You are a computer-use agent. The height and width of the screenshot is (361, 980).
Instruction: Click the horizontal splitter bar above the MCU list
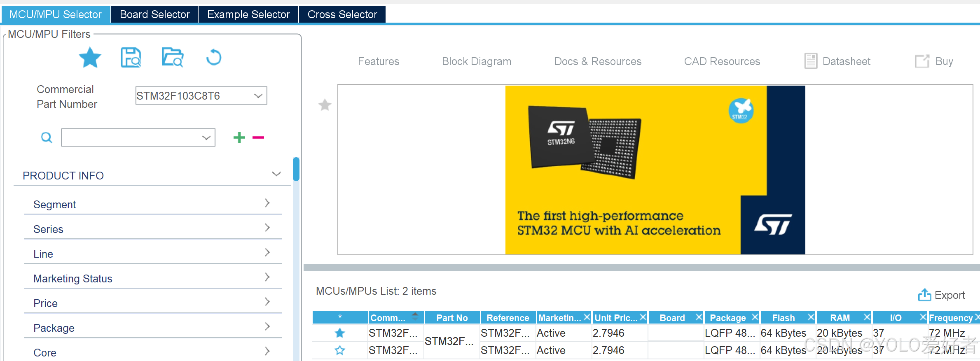click(x=641, y=268)
